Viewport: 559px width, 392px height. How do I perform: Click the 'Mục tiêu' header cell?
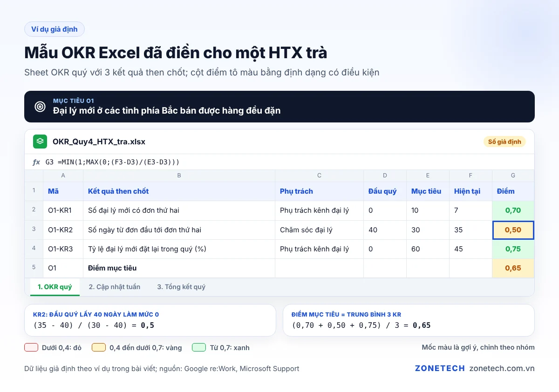click(428, 191)
